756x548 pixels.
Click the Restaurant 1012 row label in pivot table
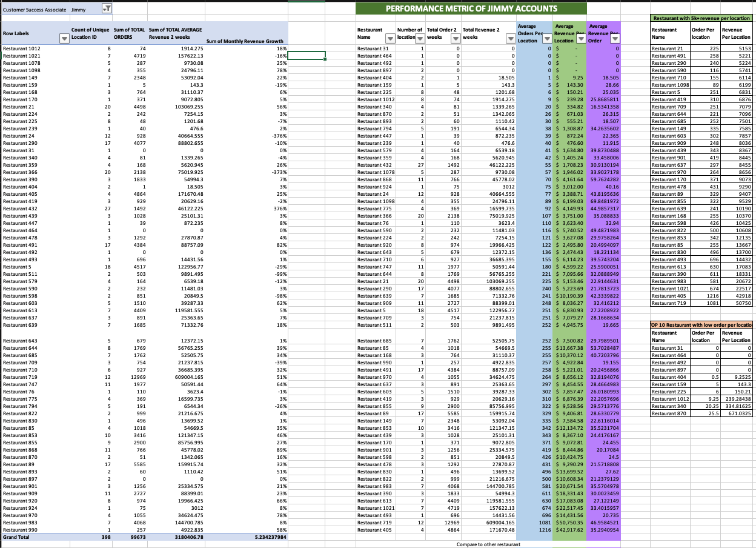[x=22, y=48]
